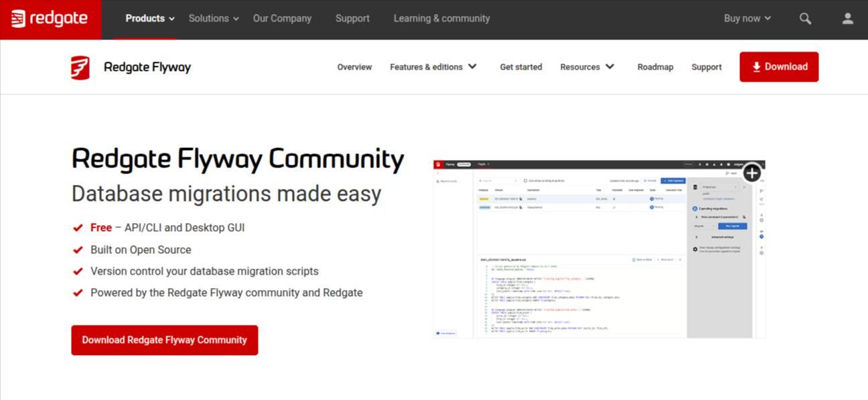Image resolution: width=868 pixels, height=400 pixels.
Task: Click the red Flyway product logo icon
Action: 80,68
